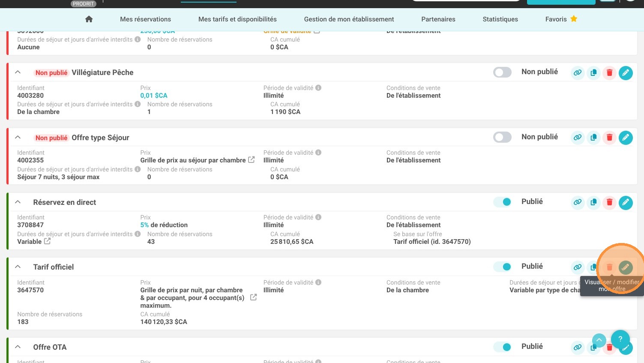Viewport: 644px width, 363px height.
Task: Open Tarif officiel price grid external link
Action: (254, 297)
